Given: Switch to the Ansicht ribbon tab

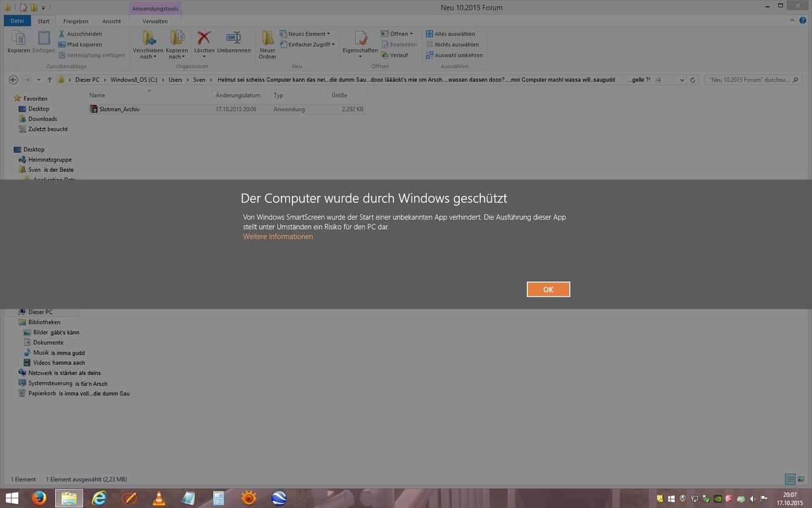Looking at the screenshot, I should coord(111,21).
